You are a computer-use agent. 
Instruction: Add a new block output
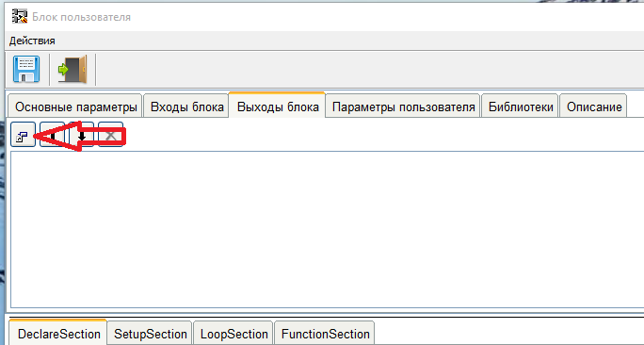point(23,134)
